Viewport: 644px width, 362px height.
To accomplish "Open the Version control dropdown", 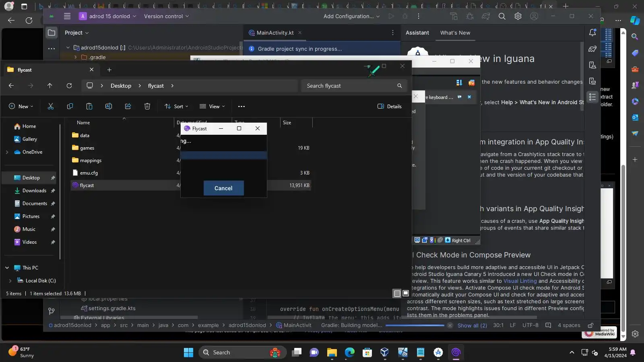I will pyautogui.click(x=166, y=16).
